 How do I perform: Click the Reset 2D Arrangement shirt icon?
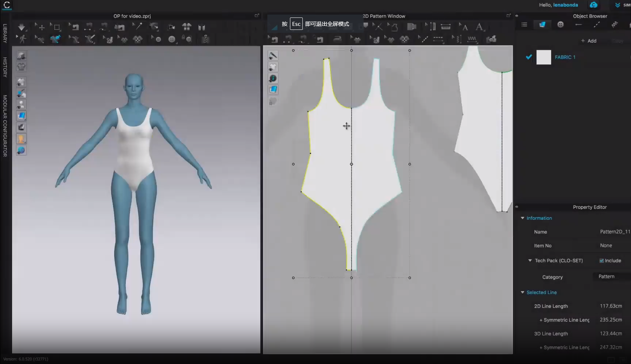186,27
